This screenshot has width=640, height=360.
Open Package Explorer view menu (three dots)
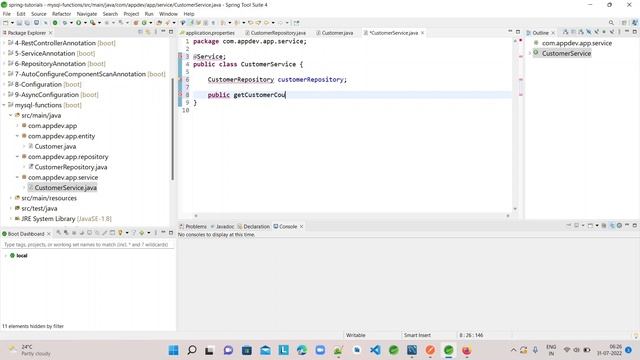tap(156, 32)
